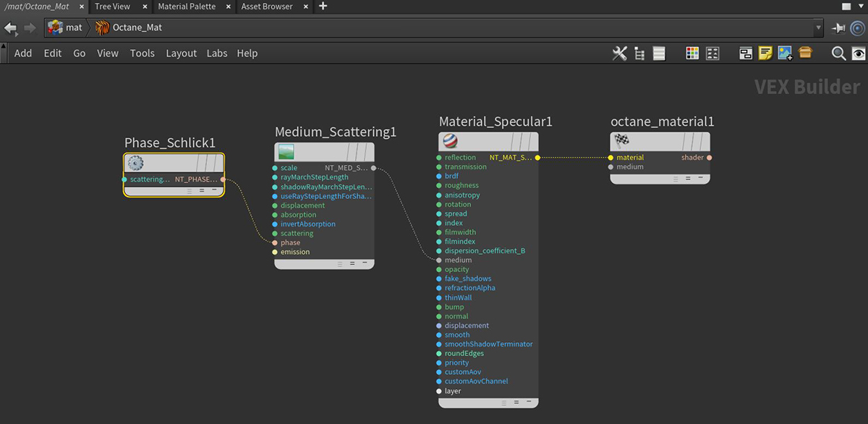
Task: Add background image with picture icon
Action: (x=785, y=54)
